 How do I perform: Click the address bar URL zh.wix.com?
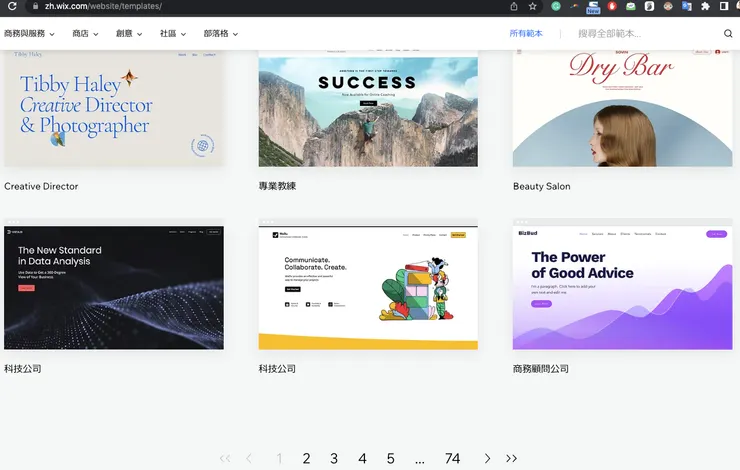[x=103, y=6]
